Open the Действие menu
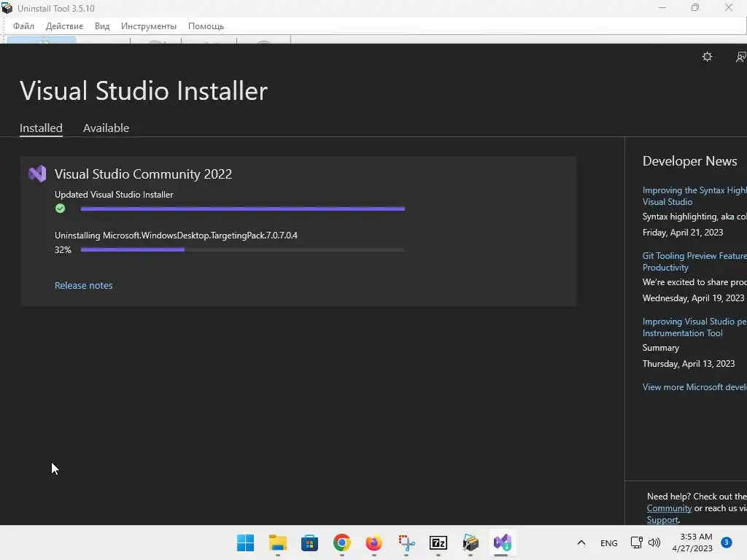 coord(64,26)
